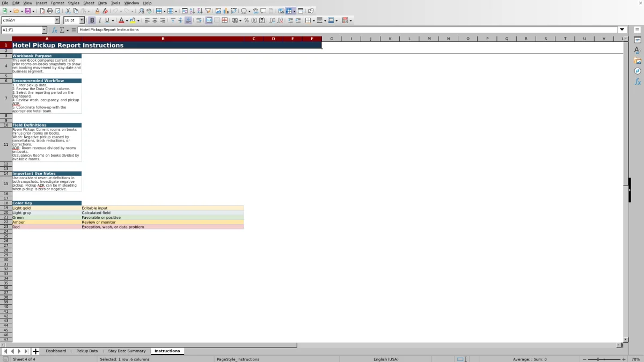
Task: Click the background highlight color swatch
Action: 132,20
